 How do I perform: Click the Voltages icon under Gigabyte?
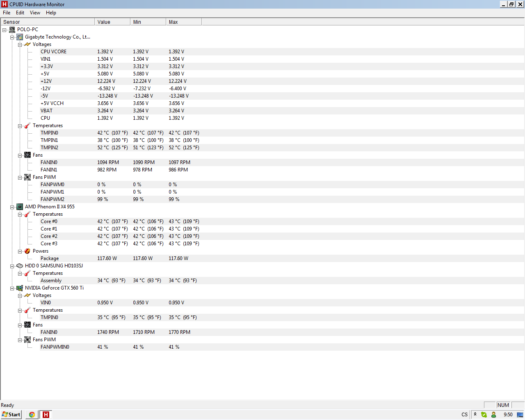[x=27, y=44]
